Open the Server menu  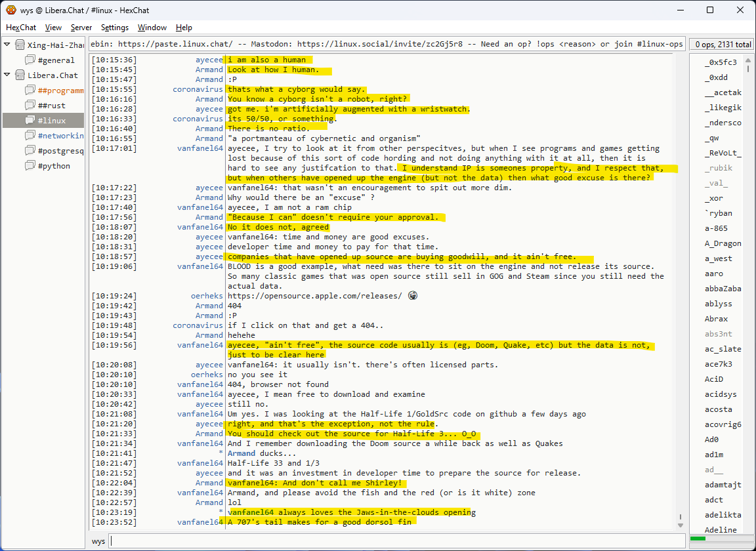coord(81,28)
